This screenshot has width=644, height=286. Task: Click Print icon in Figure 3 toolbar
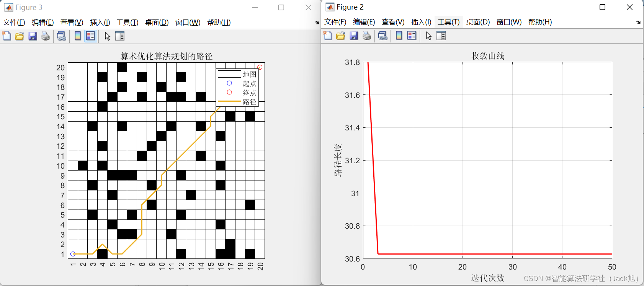coord(46,36)
